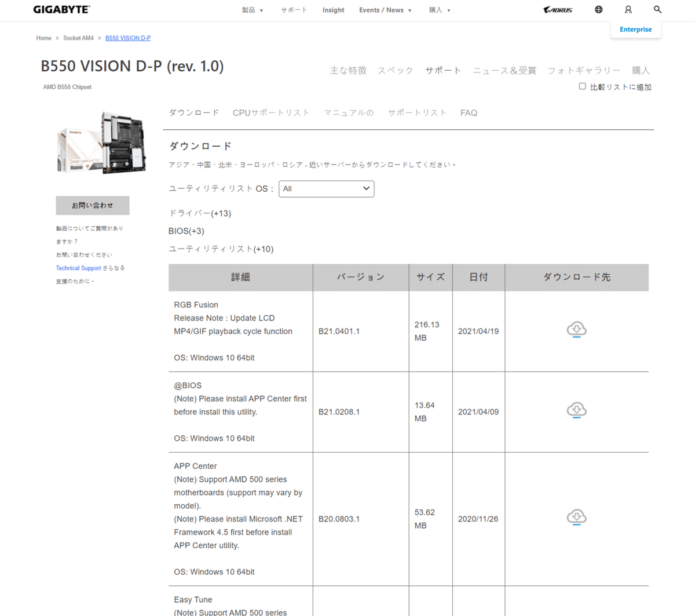The image size is (695, 616).
Task: Download RGB Fusion via cloud icon
Action: [x=576, y=330]
